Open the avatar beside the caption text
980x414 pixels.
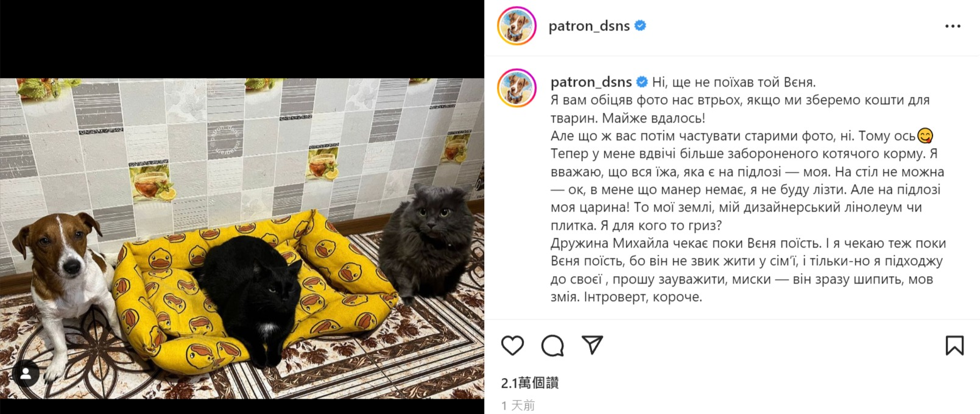516,88
